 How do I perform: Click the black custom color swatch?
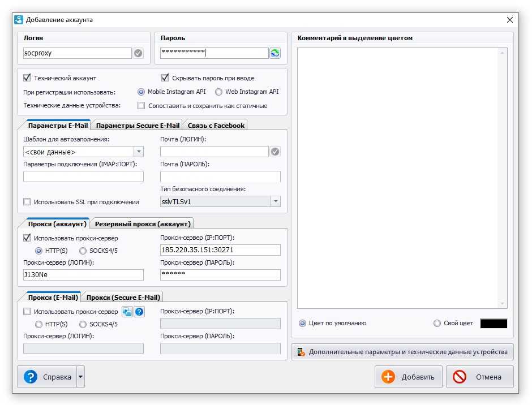[x=494, y=324]
